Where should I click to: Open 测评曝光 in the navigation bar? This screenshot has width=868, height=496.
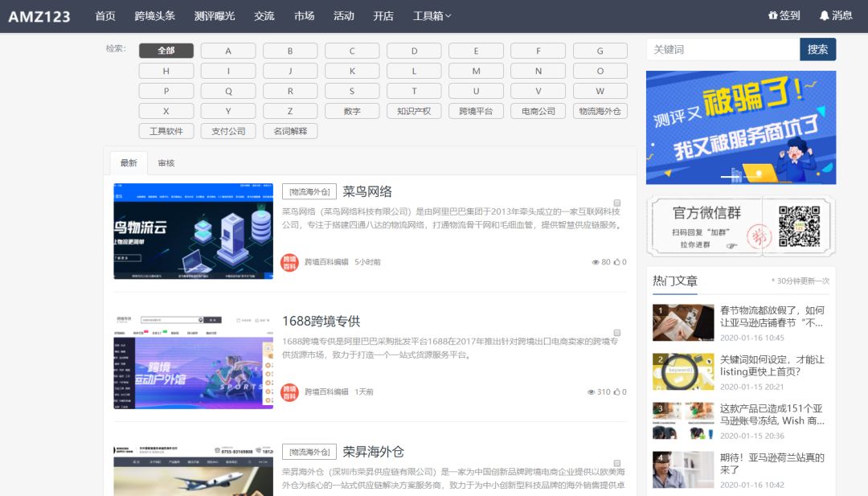[x=215, y=16]
